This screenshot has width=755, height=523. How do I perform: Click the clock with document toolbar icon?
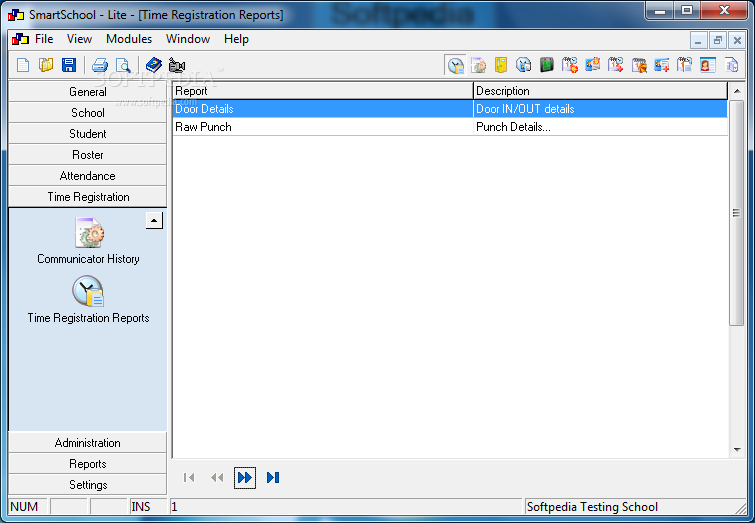(455, 65)
